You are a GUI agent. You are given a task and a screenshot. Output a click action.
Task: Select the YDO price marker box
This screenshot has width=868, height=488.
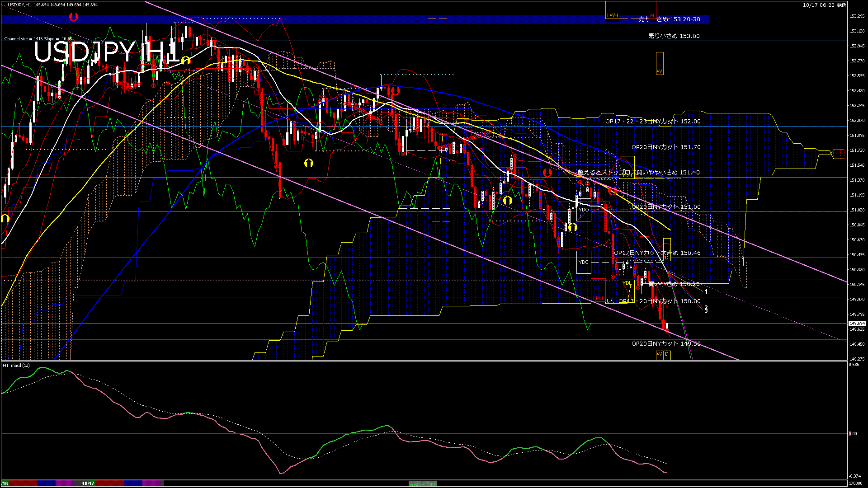coord(584,210)
